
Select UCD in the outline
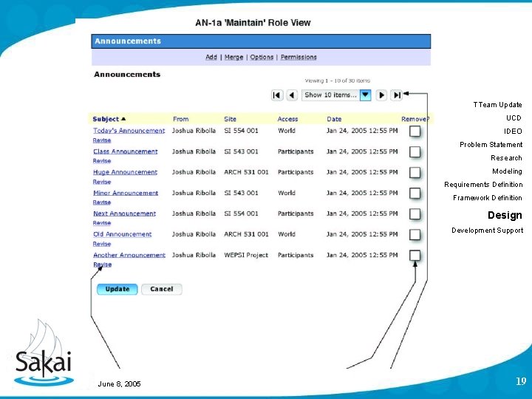click(x=514, y=117)
